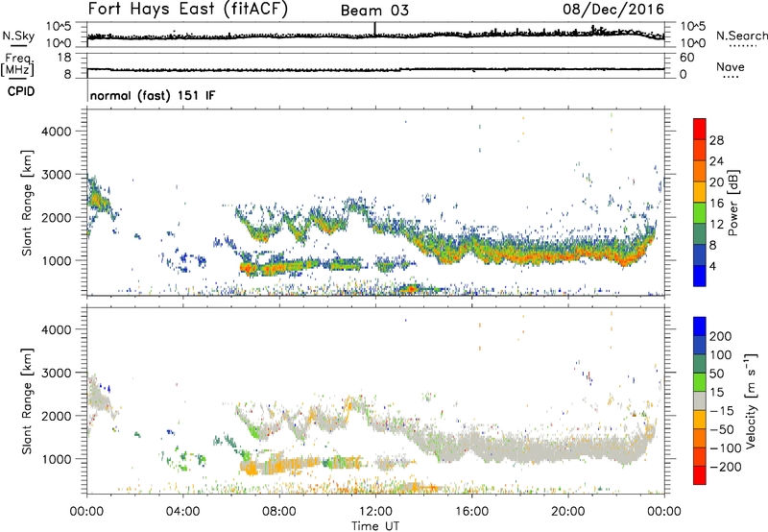This screenshot has width=768, height=532.
Task: Click the strong echo band near 08:00 in the power plot
Action: click(279, 268)
